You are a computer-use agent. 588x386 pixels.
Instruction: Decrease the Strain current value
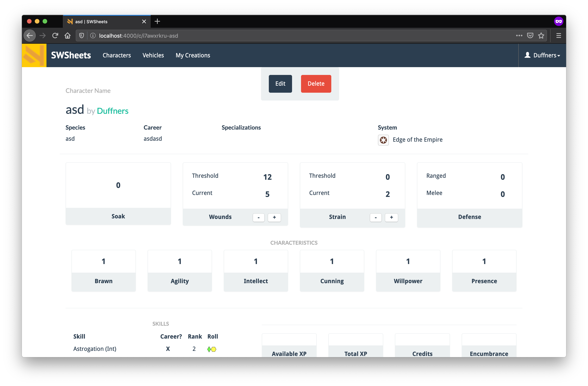point(376,218)
